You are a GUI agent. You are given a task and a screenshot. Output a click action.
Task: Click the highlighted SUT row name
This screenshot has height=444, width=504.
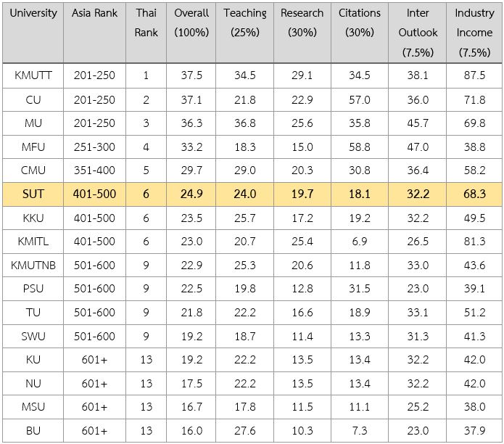[x=33, y=194]
